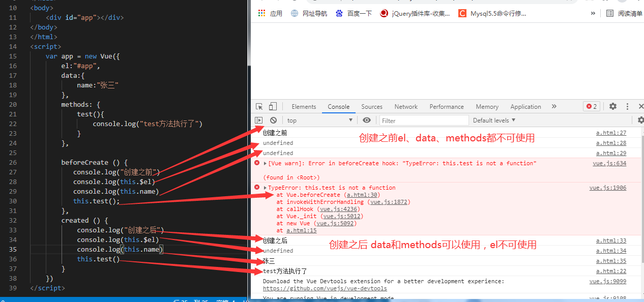
Task: Click the error count badge showing 2
Action: pos(591,106)
